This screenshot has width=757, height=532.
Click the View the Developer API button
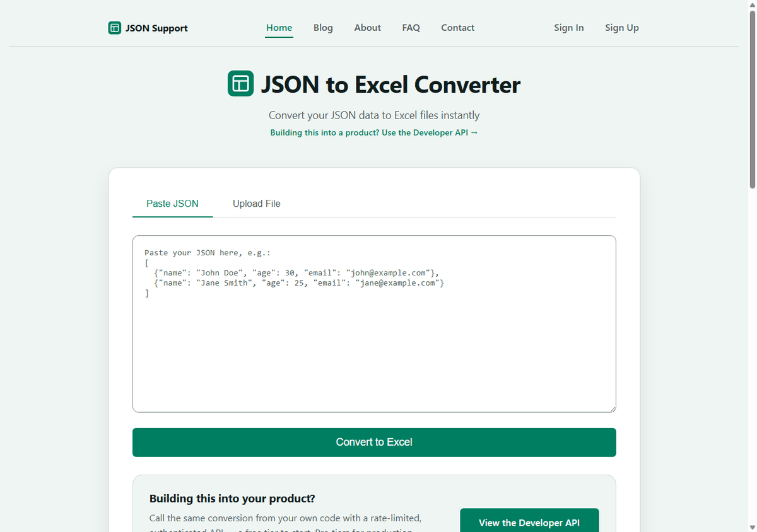pyautogui.click(x=529, y=523)
